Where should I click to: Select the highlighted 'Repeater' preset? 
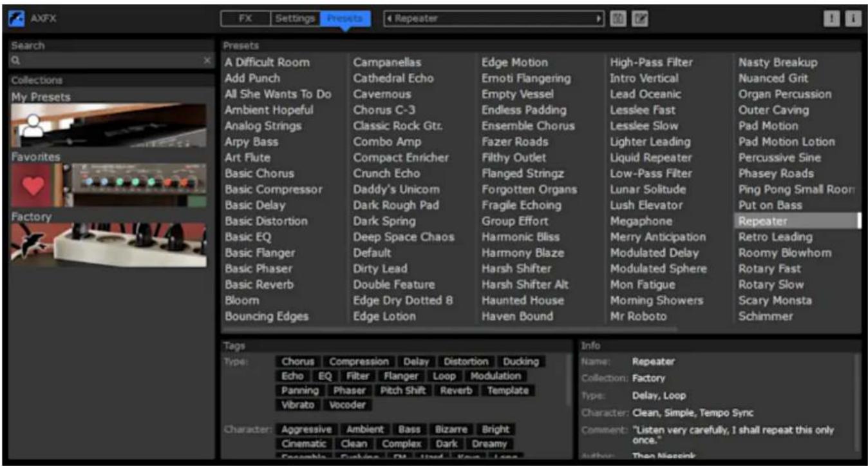click(797, 221)
